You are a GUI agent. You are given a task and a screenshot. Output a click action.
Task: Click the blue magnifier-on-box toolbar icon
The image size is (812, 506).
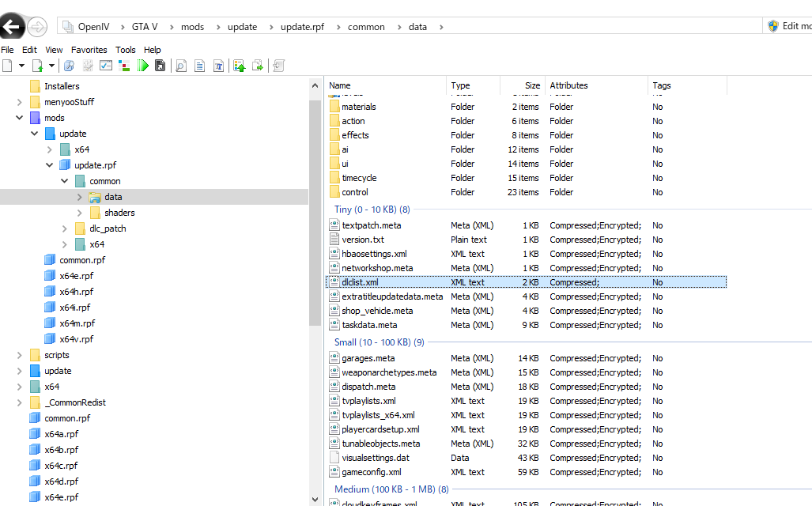pyautogui.click(x=69, y=66)
